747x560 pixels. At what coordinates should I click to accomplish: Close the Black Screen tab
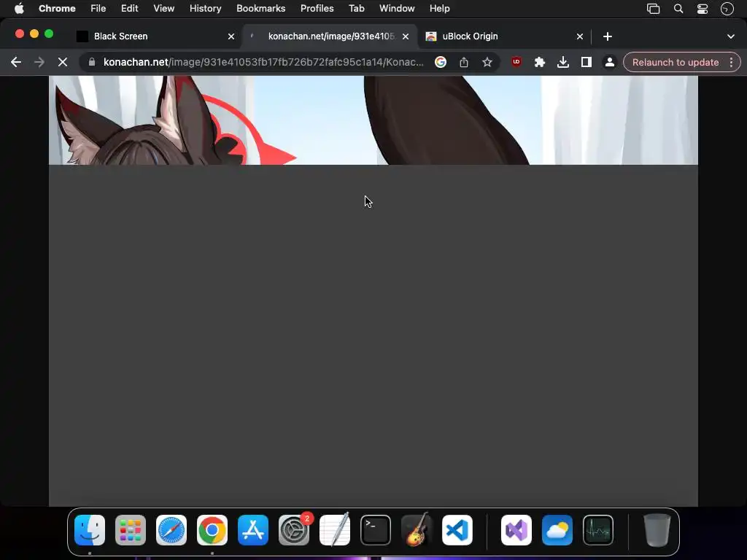(x=231, y=36)
